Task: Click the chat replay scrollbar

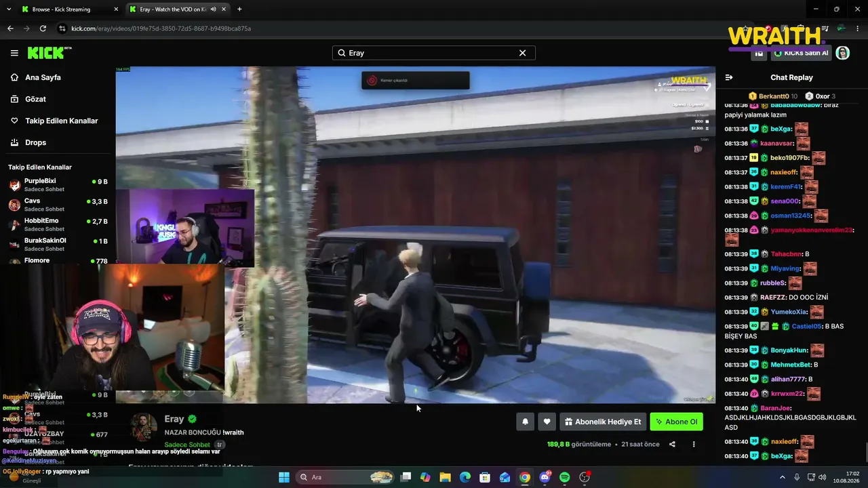Action: pos(865,451)
